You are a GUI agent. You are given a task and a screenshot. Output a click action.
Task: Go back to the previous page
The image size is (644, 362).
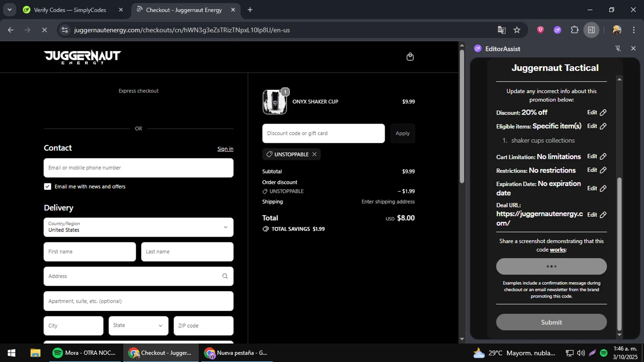[x=11, y=30]
